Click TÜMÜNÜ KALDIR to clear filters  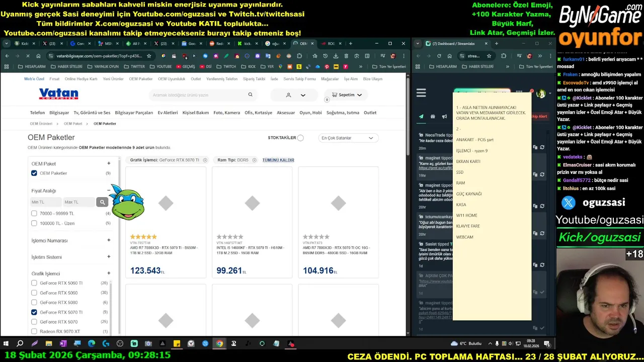pyautogui.click(x=278, y=160)
